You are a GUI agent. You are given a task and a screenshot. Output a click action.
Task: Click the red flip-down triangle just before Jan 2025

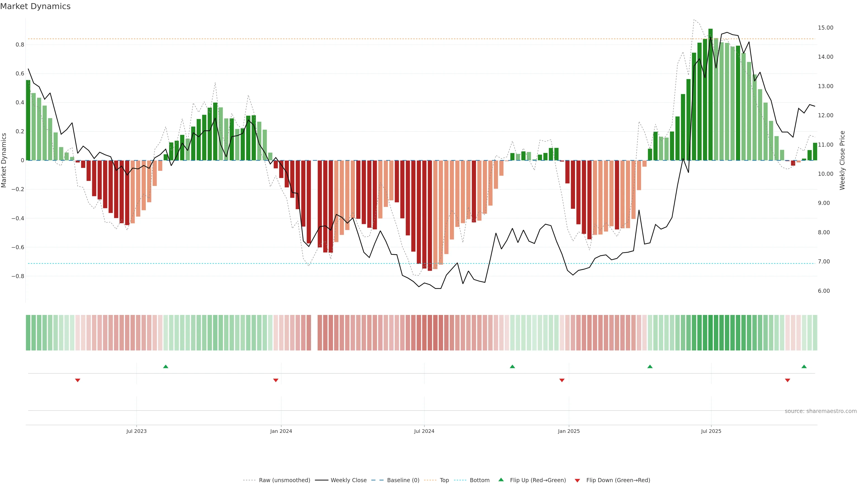click(562, 380)
